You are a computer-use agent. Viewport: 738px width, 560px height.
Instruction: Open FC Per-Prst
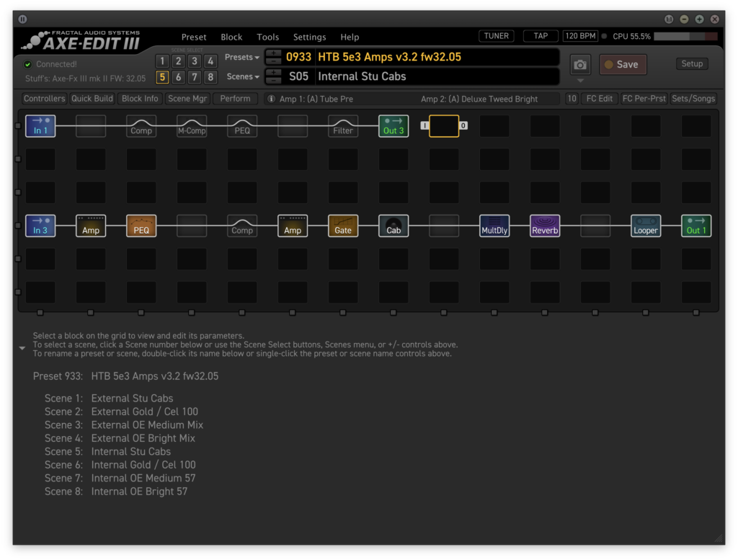tap(644, 99)
